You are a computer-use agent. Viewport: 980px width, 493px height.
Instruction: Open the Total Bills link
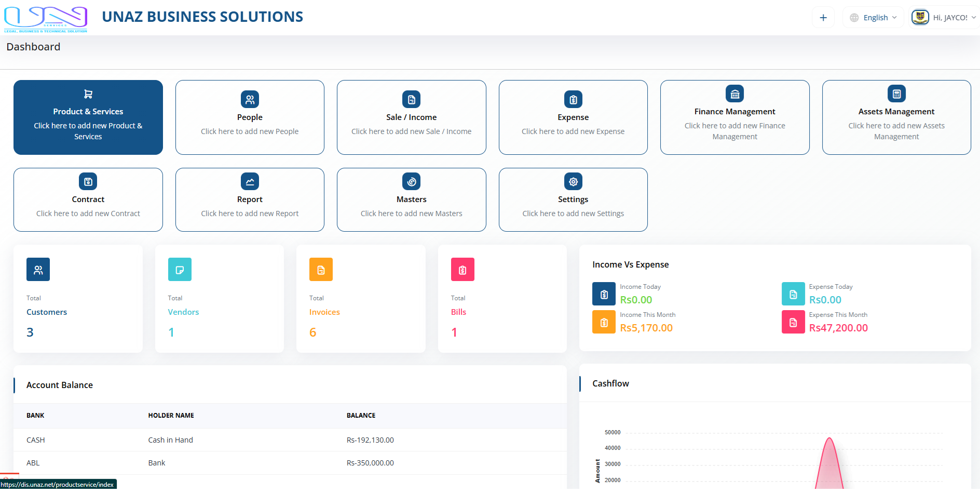[458, 312]
